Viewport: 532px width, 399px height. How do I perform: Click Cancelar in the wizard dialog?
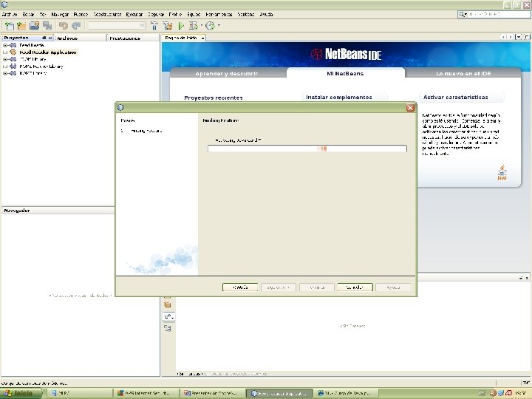click(355, 287)
